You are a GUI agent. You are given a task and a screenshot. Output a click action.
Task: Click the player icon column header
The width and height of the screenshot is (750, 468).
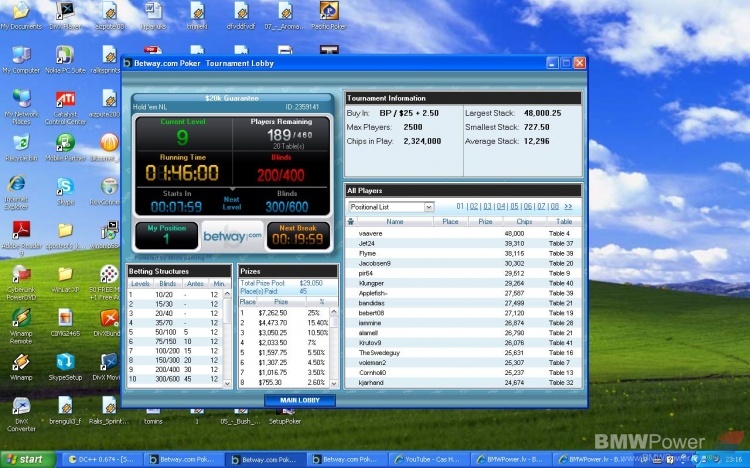pyautogui.click(x=351, y=222)
